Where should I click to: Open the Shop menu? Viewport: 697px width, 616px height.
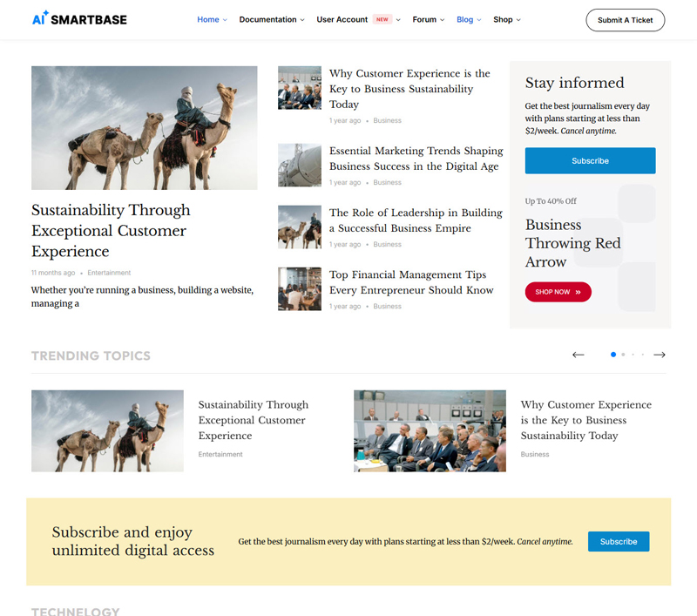pos(506,19)
